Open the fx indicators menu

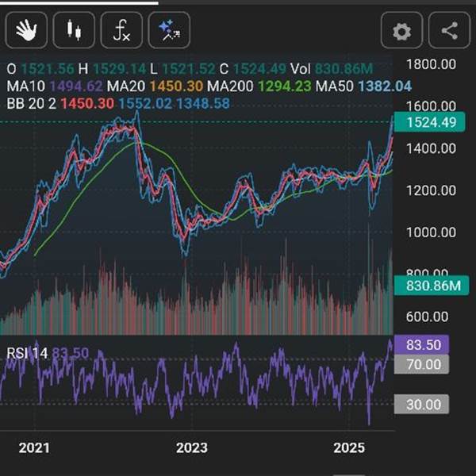tap(121, 30)
